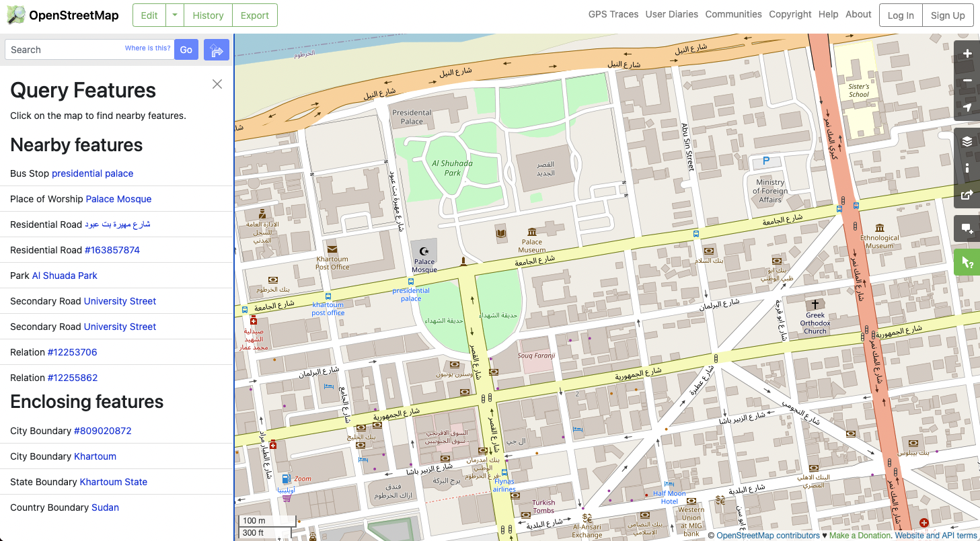980x541 pixels.
Task: Click the presidential palace bus stop icon
Action: [x=410, y=282]
